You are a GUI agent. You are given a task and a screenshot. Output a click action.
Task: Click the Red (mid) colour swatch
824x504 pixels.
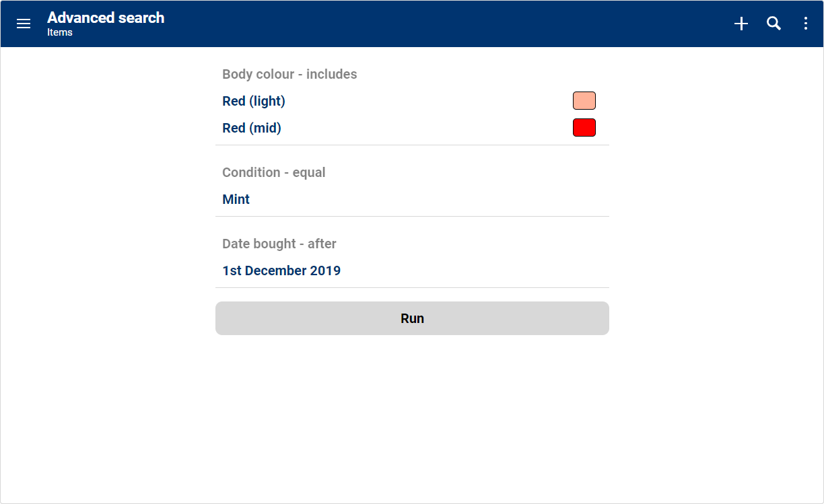[584, 128]
